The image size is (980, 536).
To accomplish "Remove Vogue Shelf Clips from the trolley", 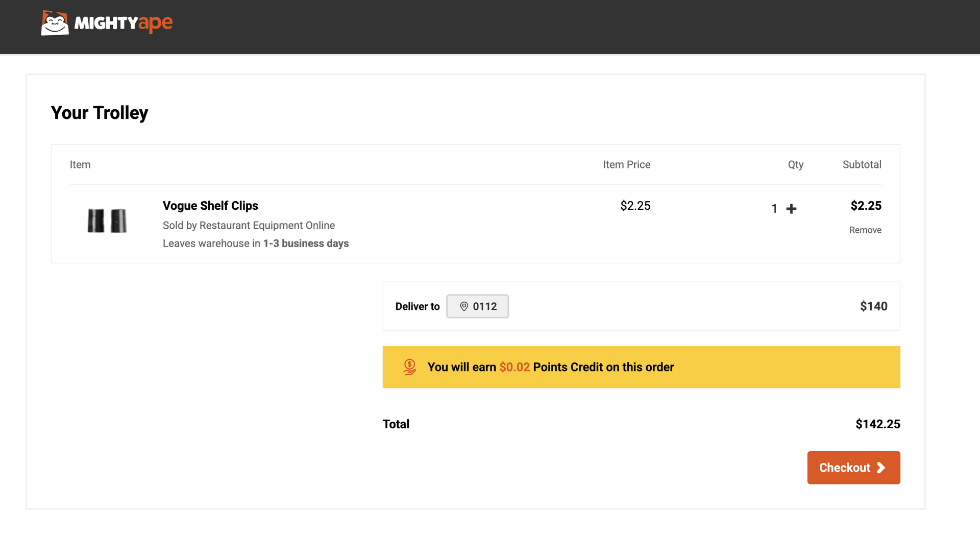I will pyautogui.click(x=865, y=230).
